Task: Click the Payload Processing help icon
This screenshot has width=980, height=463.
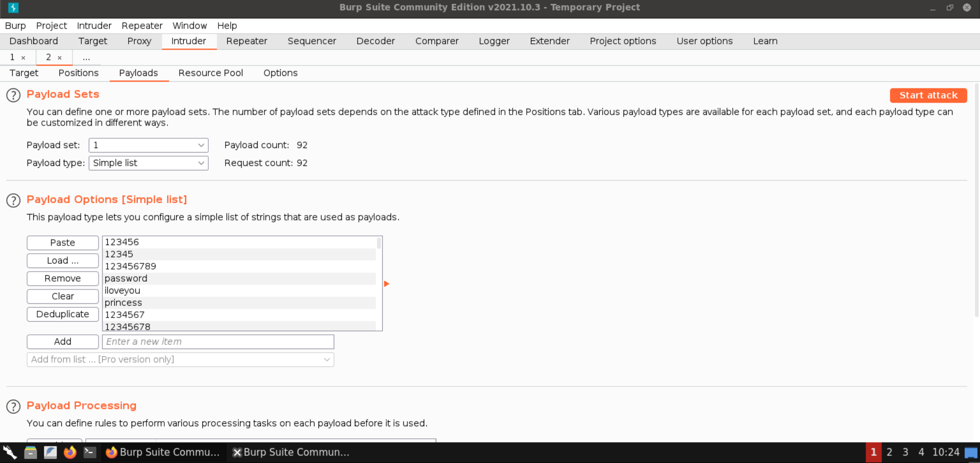Action: 13,407
